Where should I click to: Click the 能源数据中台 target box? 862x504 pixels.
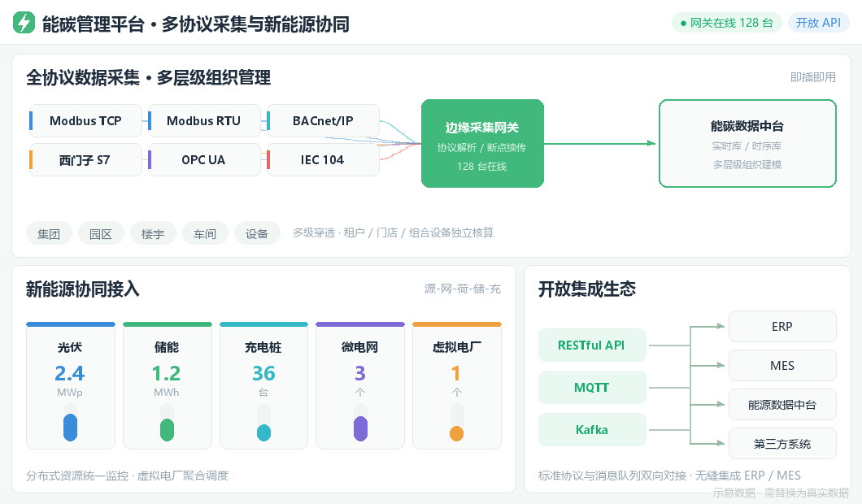pyautogui.click(x=782, y=405)
